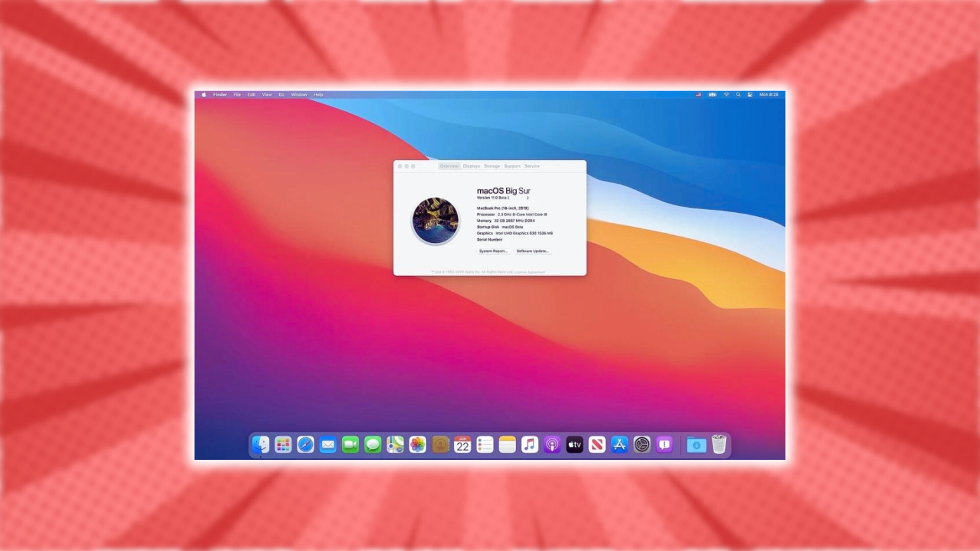Click the Startup Disk macOS Beta line
Image resolution: width=980 pixels, height=551 pixels.
[500, 227]
